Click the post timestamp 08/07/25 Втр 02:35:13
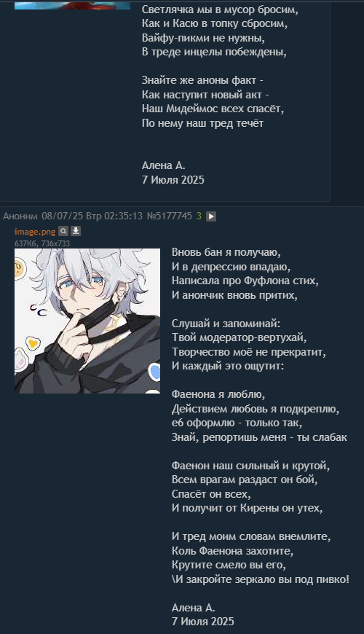Screen dimensions: 364x634 pos(92,216)
